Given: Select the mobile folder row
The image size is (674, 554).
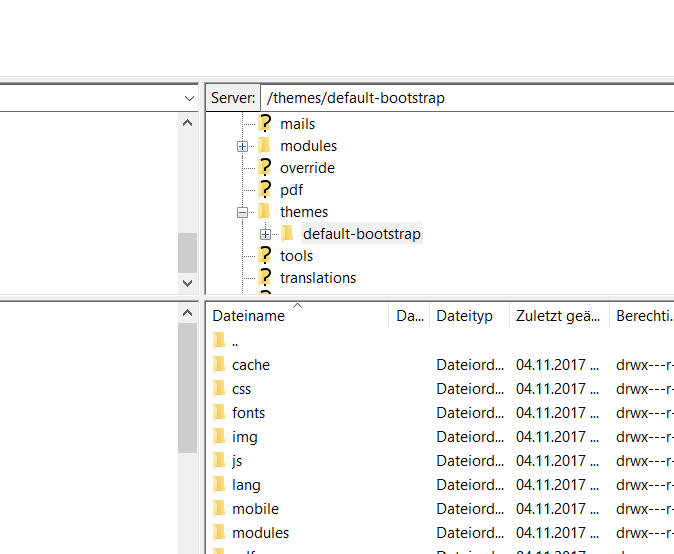Looking at the screenshot, I should coord(440,509).
